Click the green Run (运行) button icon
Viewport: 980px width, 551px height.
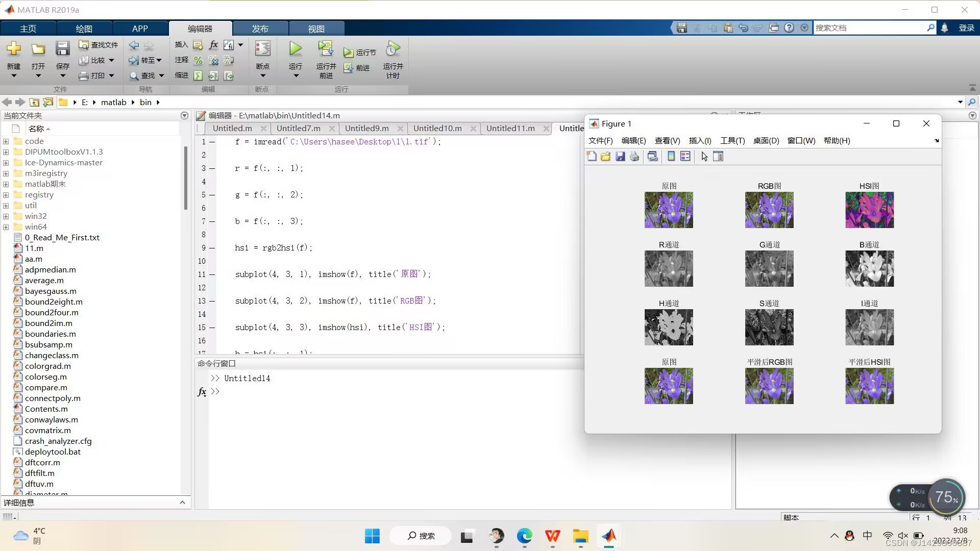pyautogui.click(x=295, y=49)
